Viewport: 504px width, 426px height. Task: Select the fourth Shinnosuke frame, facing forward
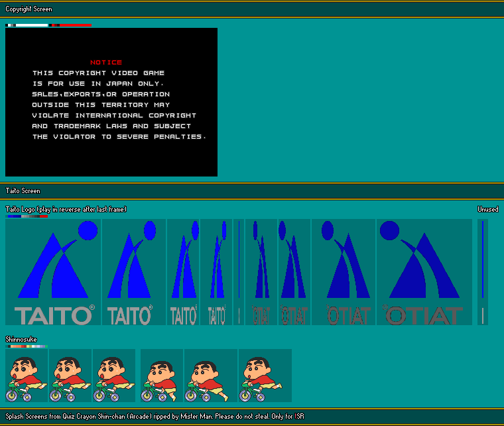[162, 376]
